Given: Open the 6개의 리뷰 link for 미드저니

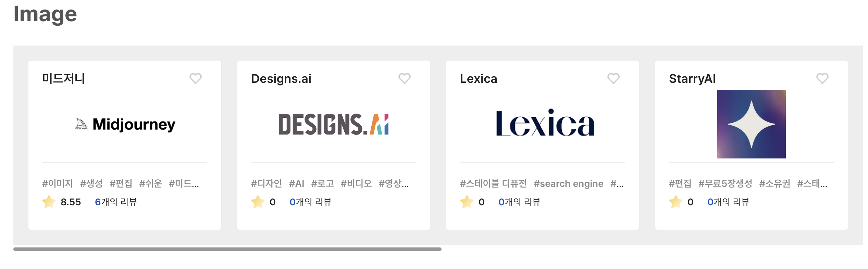Looking at the screenshot, I should tap(116, 202).
